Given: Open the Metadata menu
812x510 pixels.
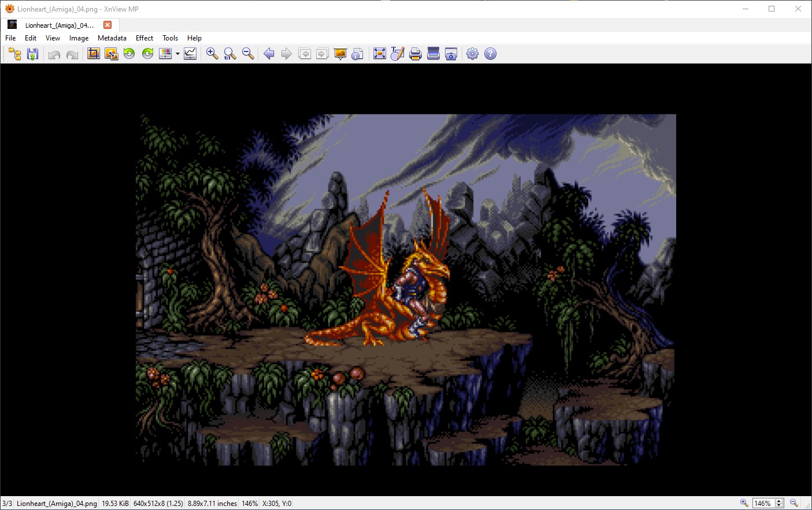Looking at the screenshot, I should 112,38.
